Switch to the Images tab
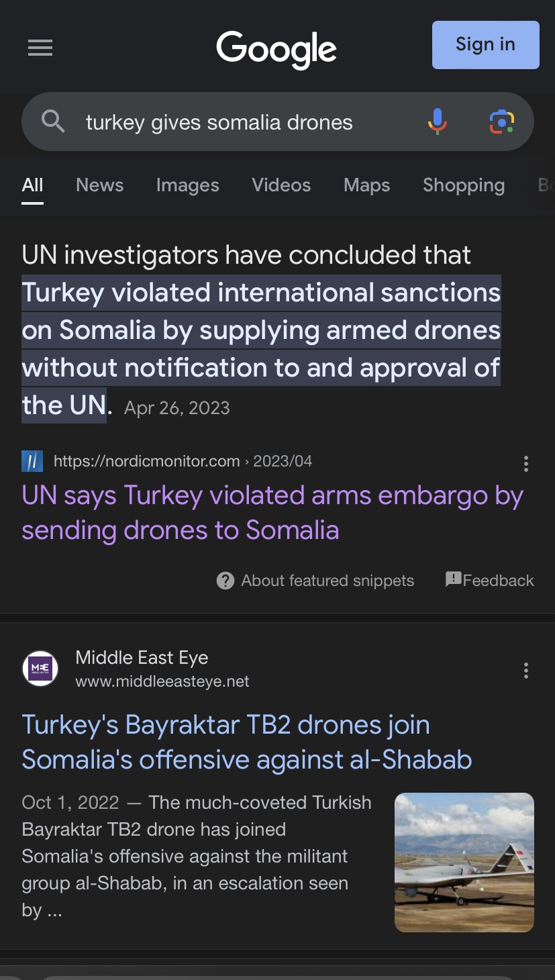555x980 pixels. click(x=187, y=185)
